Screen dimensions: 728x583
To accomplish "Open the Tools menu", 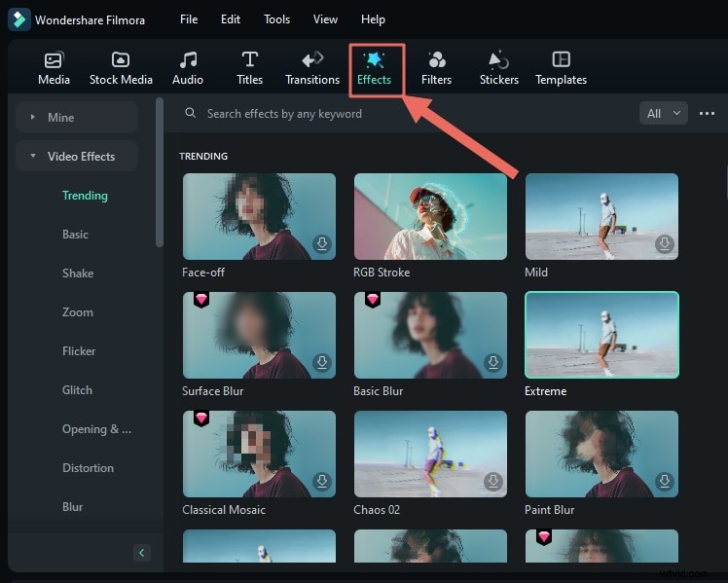I will pyautogui.click(x=276, y=19).
